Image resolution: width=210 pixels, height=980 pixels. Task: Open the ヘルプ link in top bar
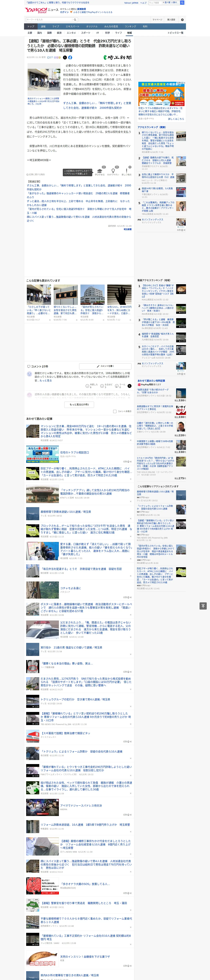coord(143,3)
